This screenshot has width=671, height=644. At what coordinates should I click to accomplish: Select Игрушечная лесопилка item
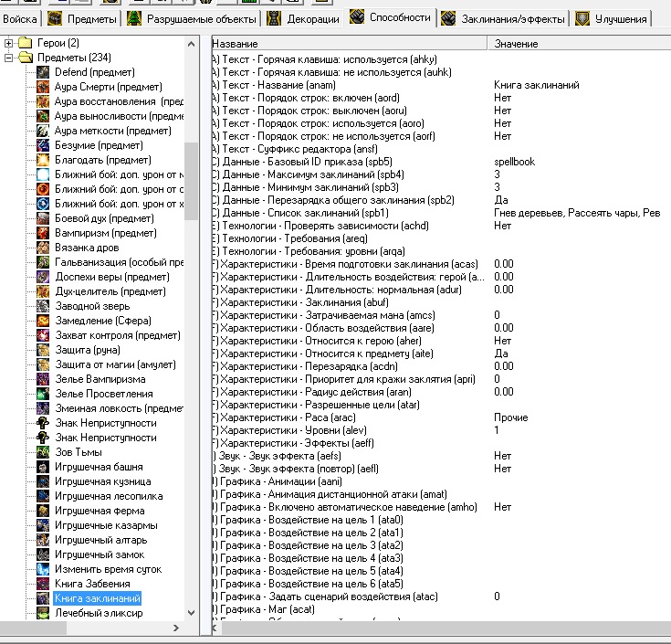point(109,496)
